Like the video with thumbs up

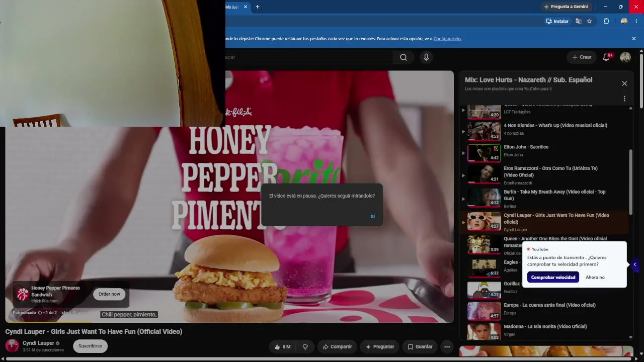(282, 347)
